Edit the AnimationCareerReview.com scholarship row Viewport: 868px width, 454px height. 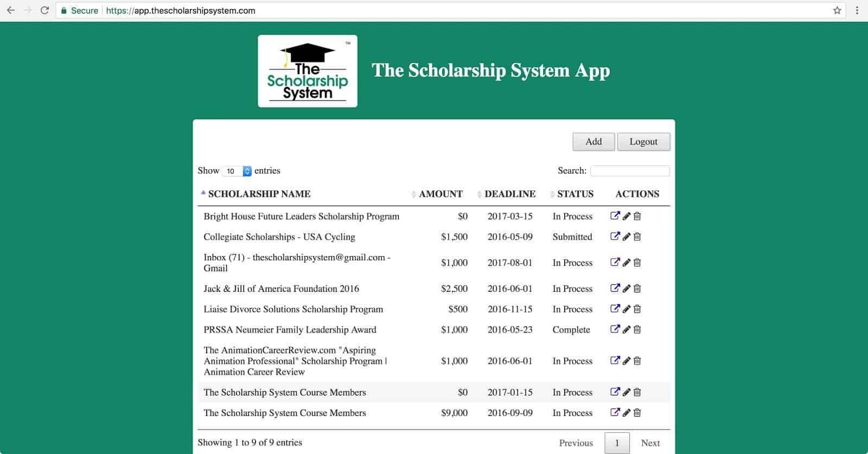pos(626,361)
